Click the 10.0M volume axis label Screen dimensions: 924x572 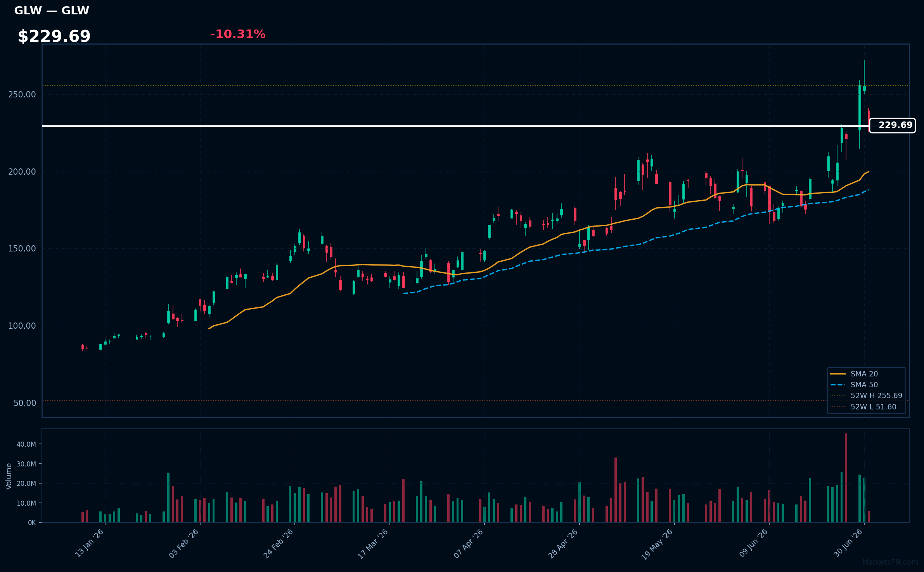pos(26,503)
